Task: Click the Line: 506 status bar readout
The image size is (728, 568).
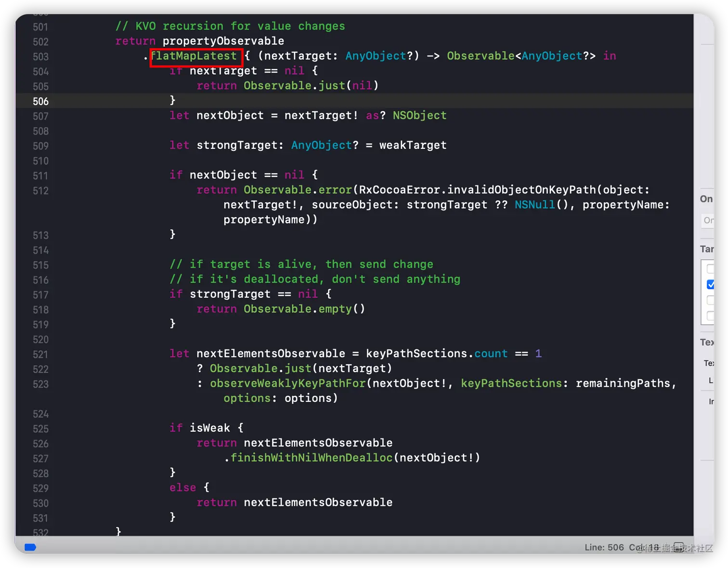Action: tap(604, 547)
